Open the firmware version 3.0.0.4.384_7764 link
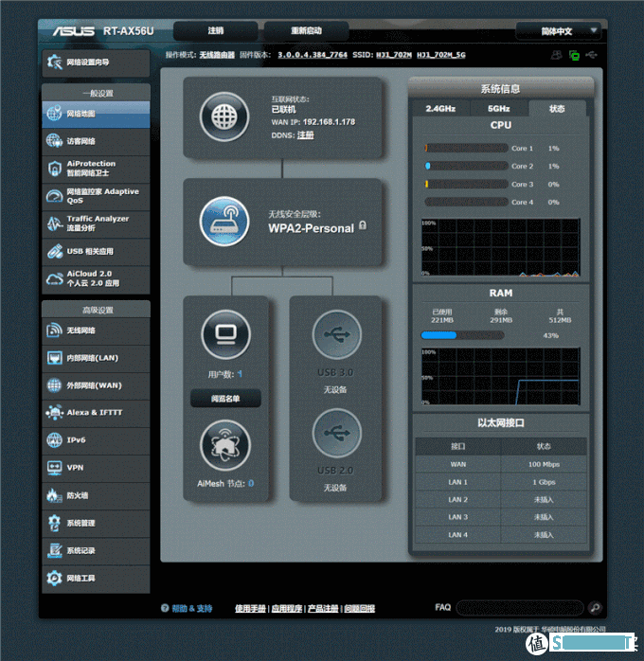 click(313, 55)
